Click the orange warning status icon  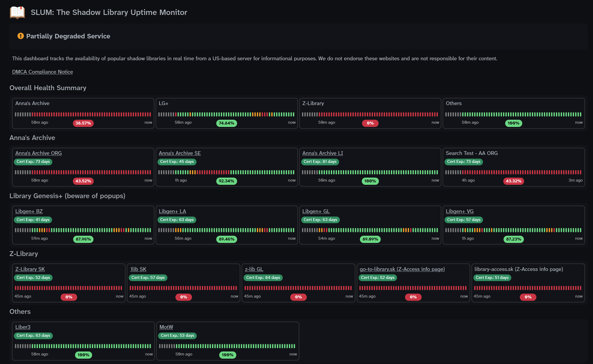tap(21, 36)
